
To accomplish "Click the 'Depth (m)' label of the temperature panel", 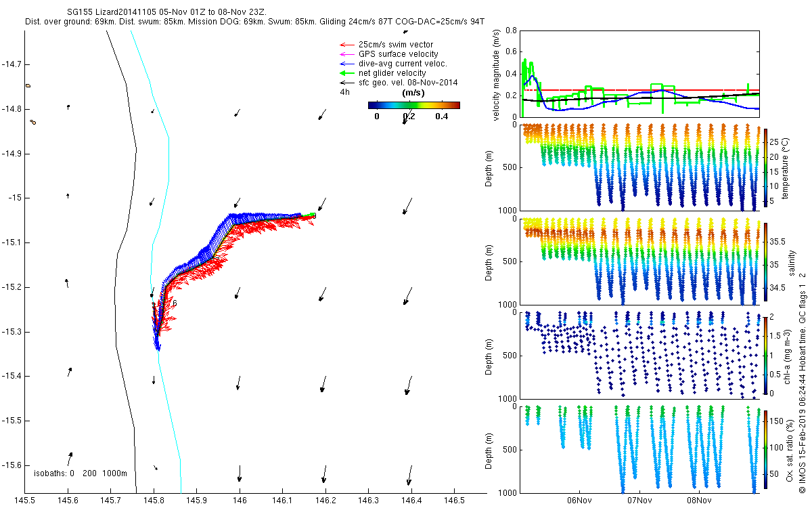I will (x=489, y=168).
